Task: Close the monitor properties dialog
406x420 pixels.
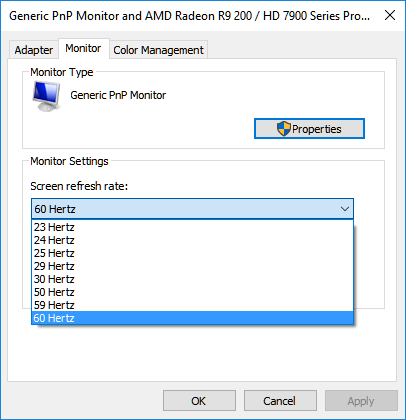Action: pos(390,15)
